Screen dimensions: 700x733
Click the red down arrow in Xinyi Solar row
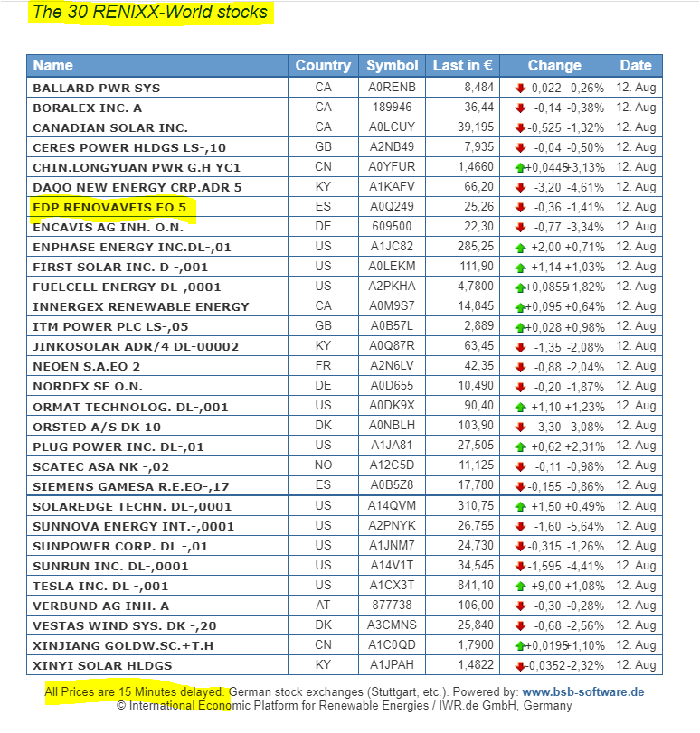pos(520,666)
